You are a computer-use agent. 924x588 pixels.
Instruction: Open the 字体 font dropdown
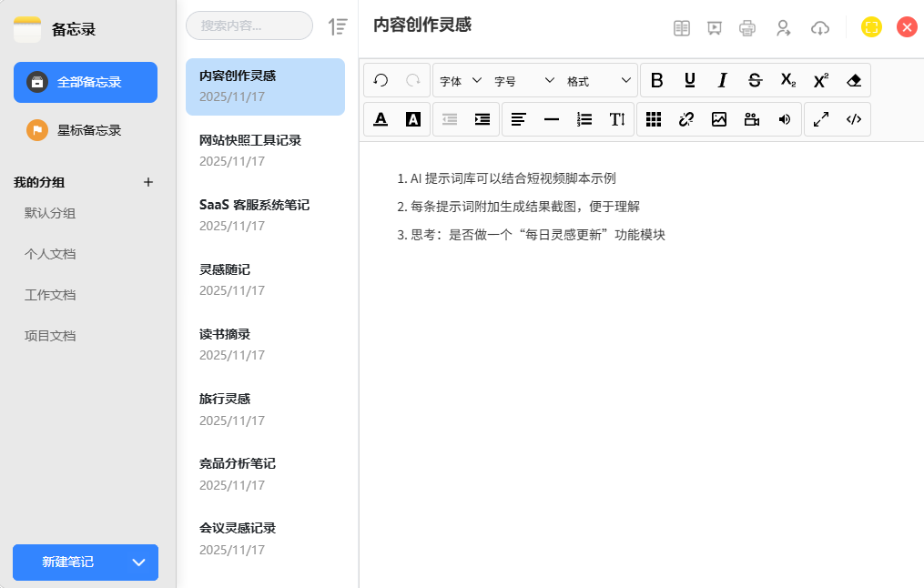coord(461,81)
